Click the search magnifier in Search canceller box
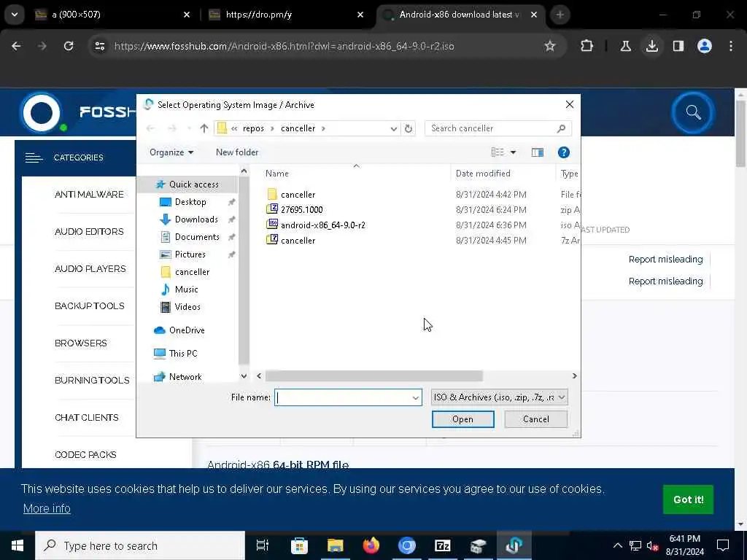The height and width of the screenshot is (560, 747). coord(561,128)
